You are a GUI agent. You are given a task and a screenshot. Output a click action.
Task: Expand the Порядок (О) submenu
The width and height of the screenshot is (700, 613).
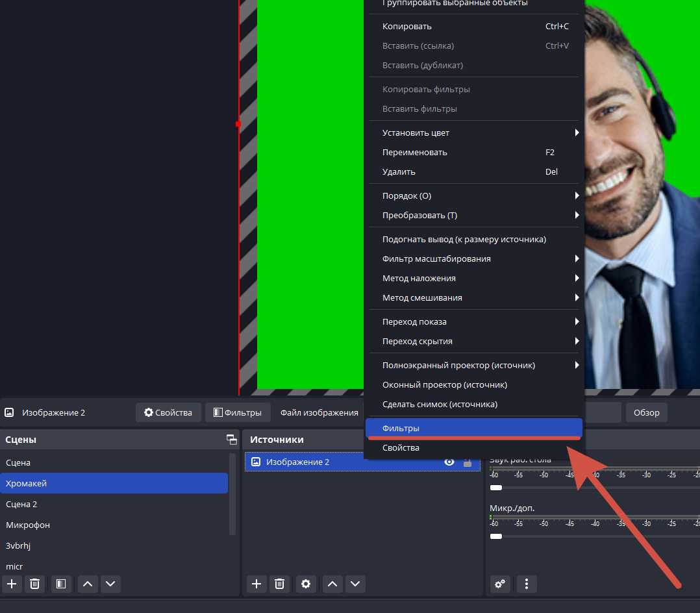point(474,195)
